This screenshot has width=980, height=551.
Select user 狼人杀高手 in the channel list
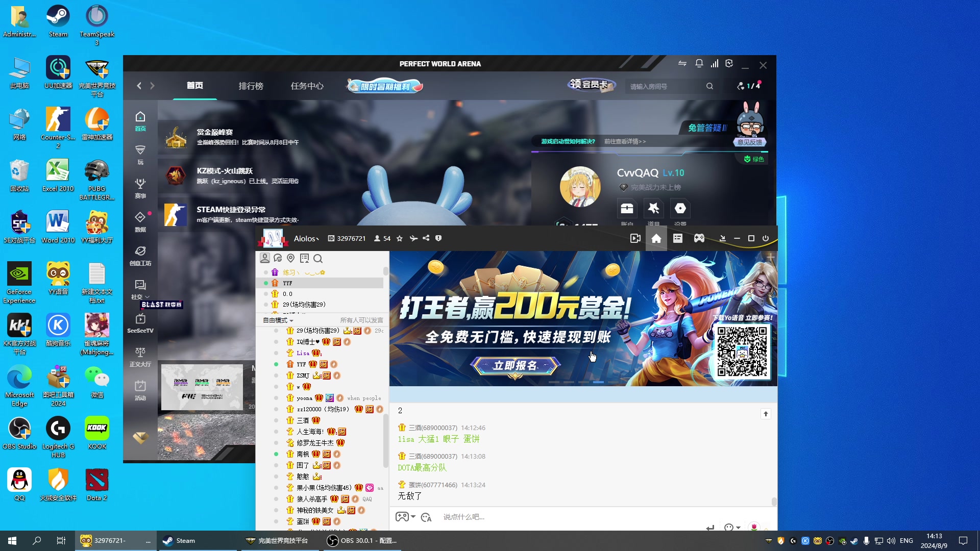(312, 499)
